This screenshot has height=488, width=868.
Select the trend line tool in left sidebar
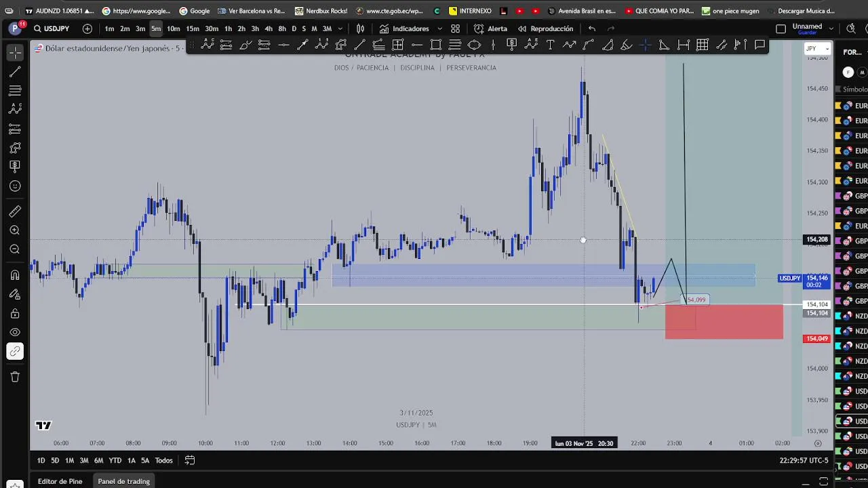[x=15, y=71]
